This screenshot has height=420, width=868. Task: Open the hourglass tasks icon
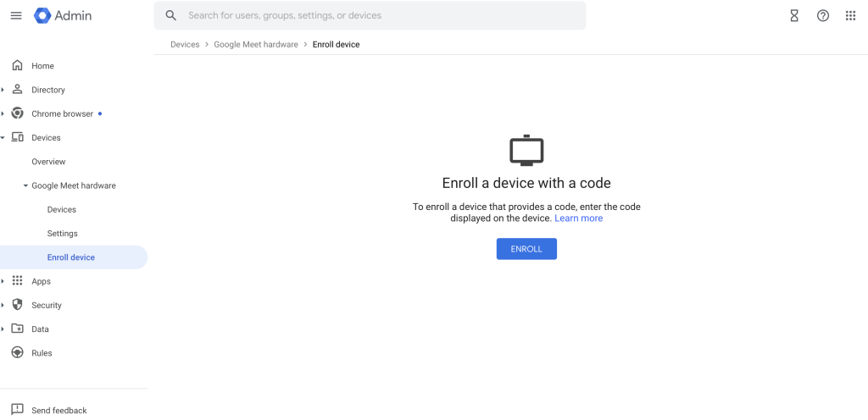[794, 15]
